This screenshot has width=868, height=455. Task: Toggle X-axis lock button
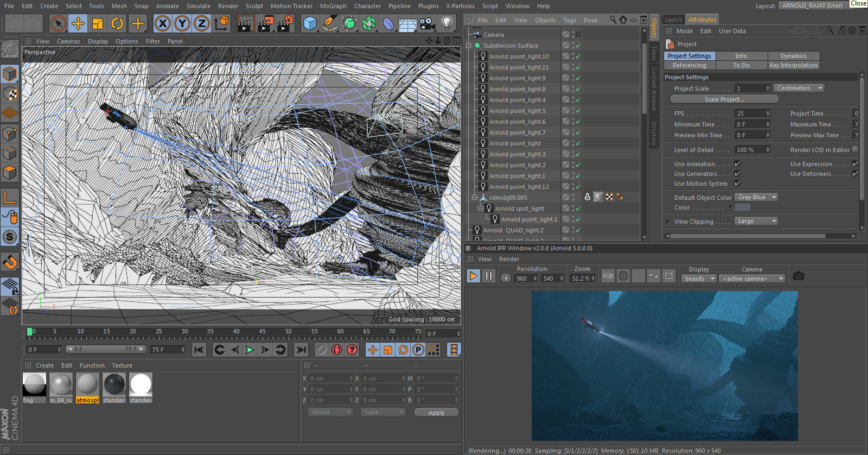pyautogui.click(x=162, y=23)
